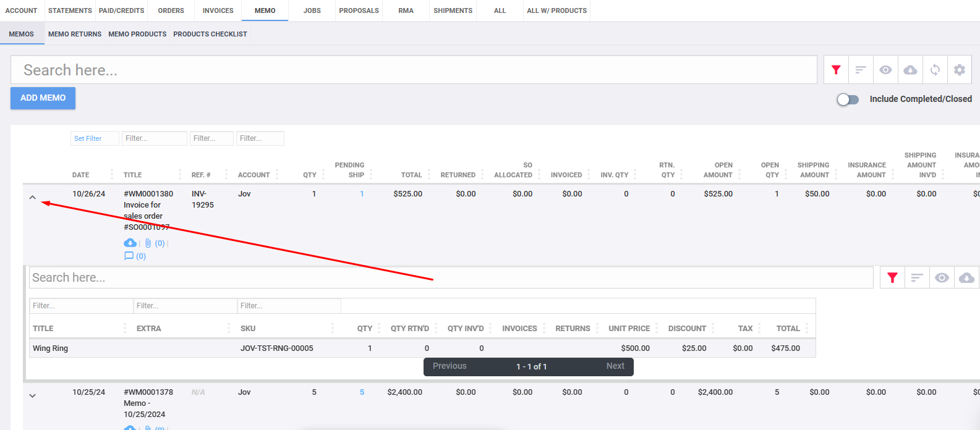The height and width of the screenshot is (430, 980).
Task: Click nested grid Title filter box
Action: [x=81, y=306]
